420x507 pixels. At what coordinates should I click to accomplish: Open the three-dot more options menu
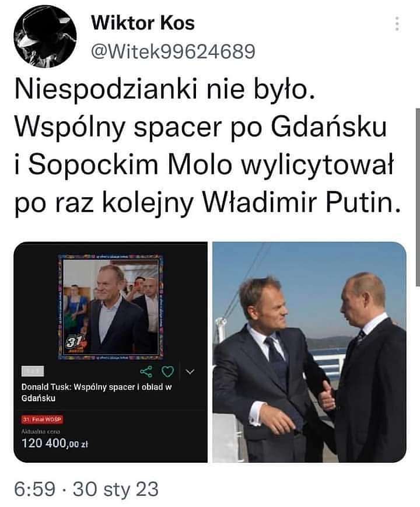click(x=397, y=23)
